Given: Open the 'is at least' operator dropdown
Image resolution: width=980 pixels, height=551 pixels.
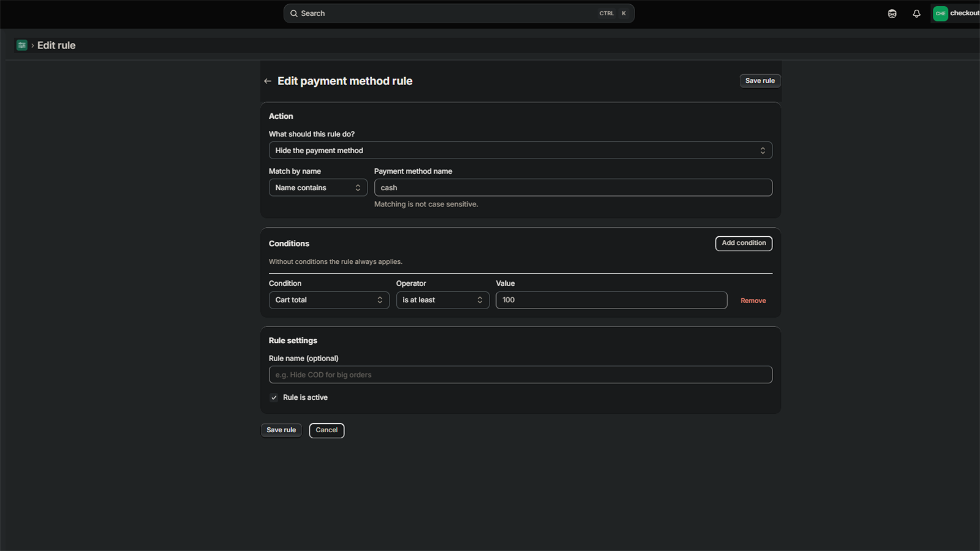Looking at the screenshot, I should point(442,300).
